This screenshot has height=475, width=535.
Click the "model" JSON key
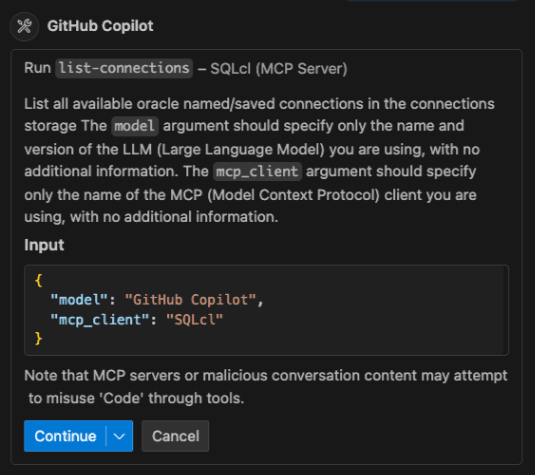click(x=79, y=300)
